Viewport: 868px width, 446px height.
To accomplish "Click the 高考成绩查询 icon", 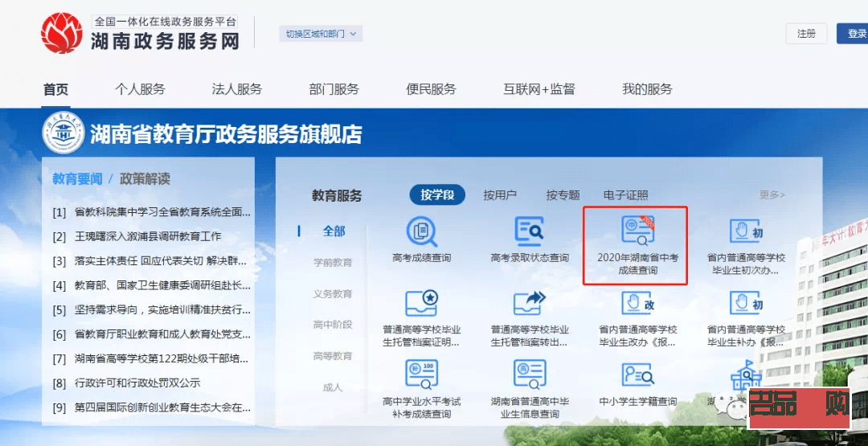I will point(421,232).
